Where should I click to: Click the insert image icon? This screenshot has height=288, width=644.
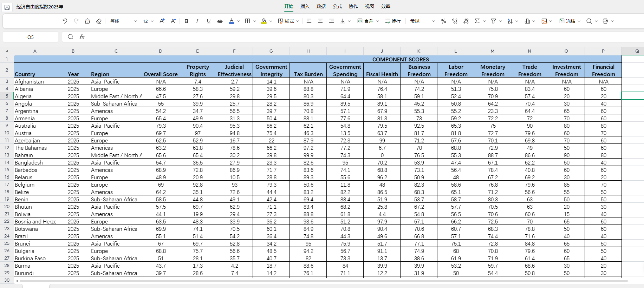point(544,21)
